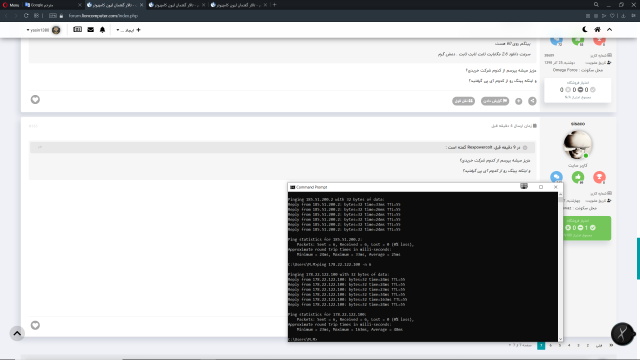The height and width of the screenshot is (360, 640).
Task: Open the send-flow icon in toolbar
Action: [604, 16]
